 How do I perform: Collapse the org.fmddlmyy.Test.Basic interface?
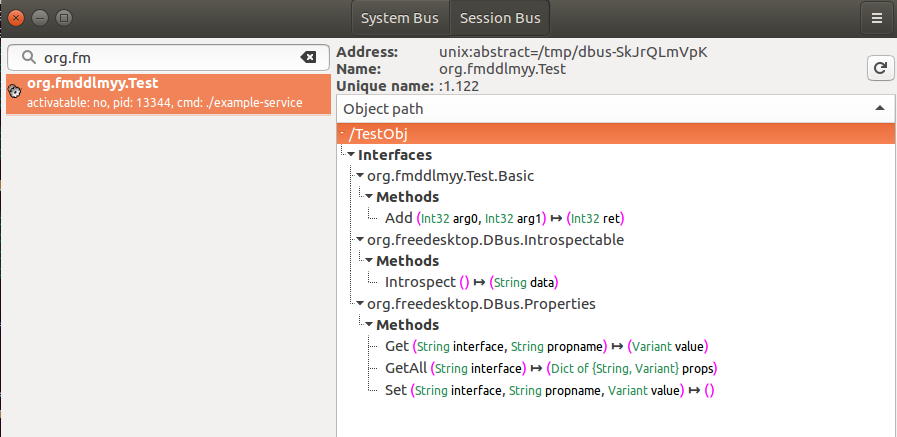pos(360,176)
